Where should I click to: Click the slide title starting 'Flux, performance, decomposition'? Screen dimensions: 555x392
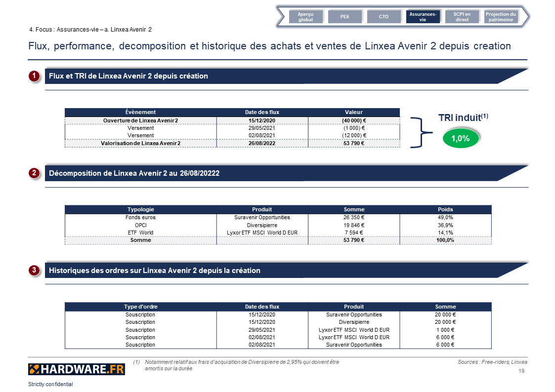269,46
